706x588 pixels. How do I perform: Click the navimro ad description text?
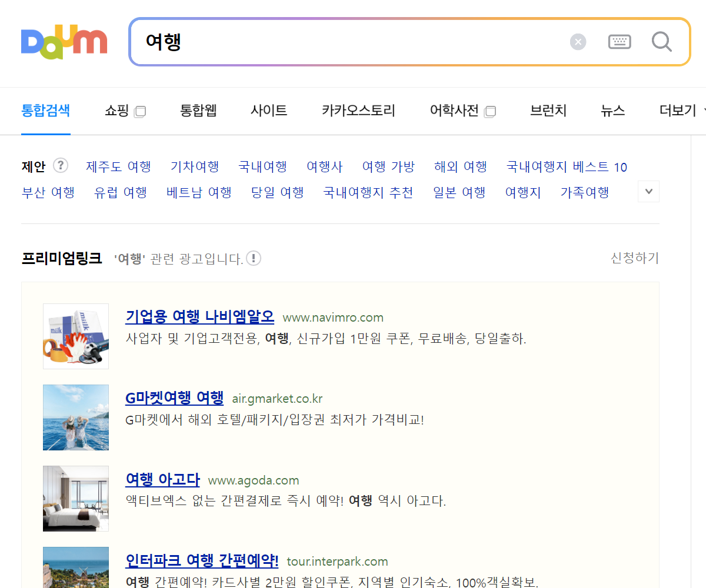(326, 339)
